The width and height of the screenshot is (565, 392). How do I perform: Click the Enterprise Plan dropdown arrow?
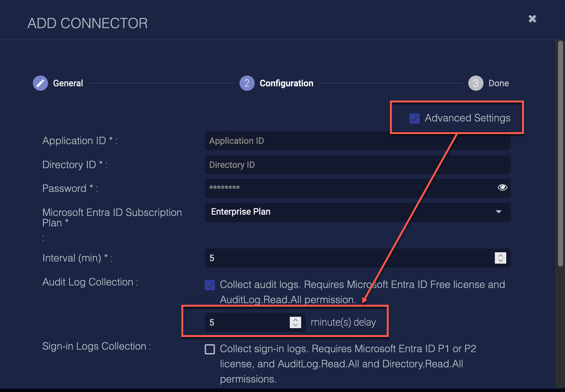point(499,212)
